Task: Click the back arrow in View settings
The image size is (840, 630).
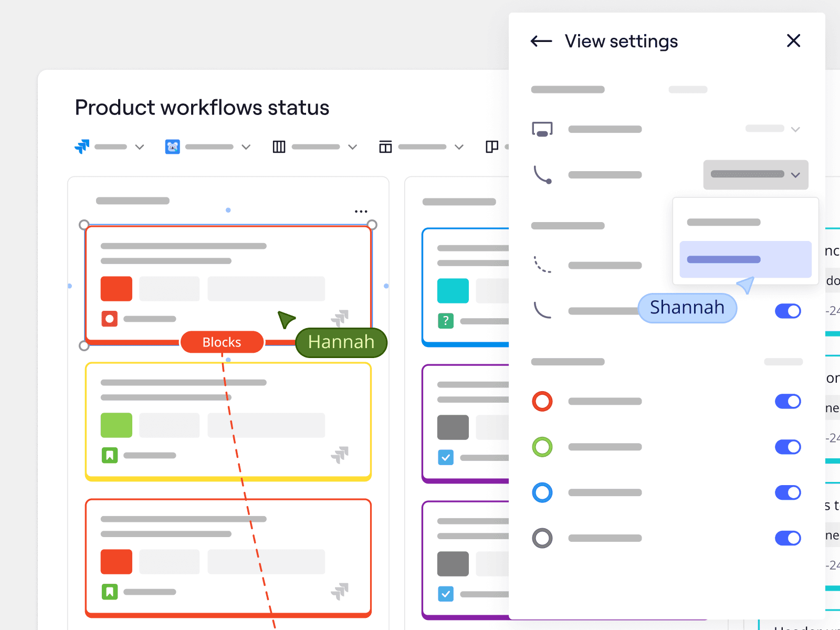Action: 541,41
